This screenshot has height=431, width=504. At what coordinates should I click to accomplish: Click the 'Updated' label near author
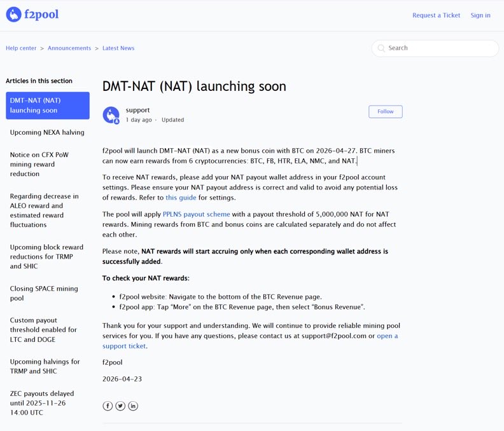[x=172, y=120]
